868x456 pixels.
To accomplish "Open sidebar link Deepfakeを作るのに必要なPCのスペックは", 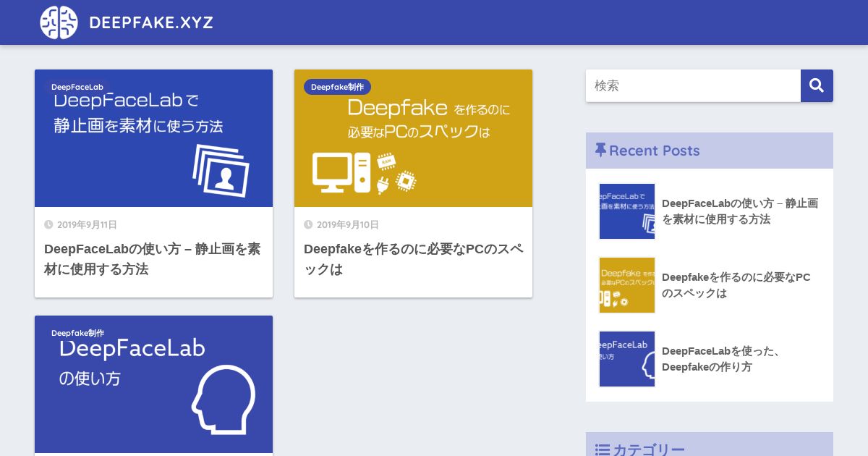I will coord(736,285).
